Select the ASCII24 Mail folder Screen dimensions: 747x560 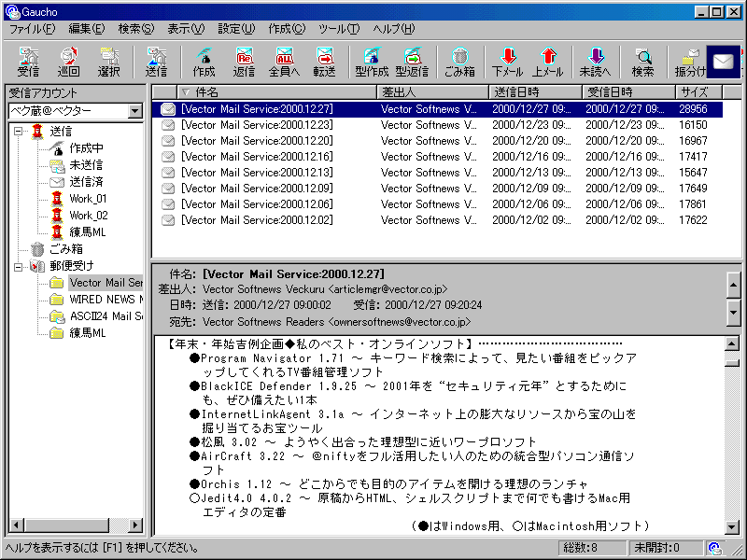pyautogui.click(x=106, y=316)
